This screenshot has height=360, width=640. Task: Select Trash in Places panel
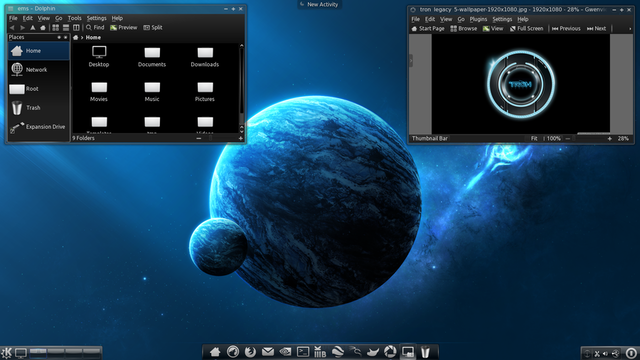point(39,108)
